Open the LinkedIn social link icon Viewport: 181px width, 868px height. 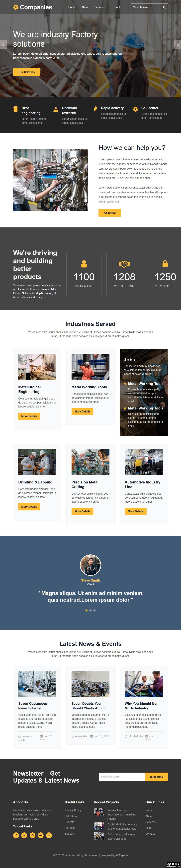49,835
